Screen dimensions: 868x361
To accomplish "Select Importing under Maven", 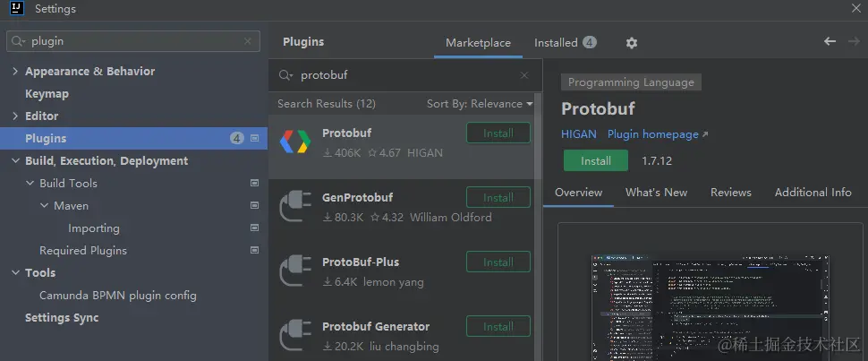I will click(94, 228).
